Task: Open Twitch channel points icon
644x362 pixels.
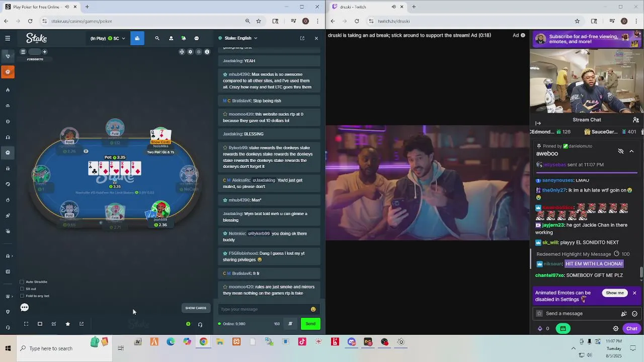Action: point(540,328)
